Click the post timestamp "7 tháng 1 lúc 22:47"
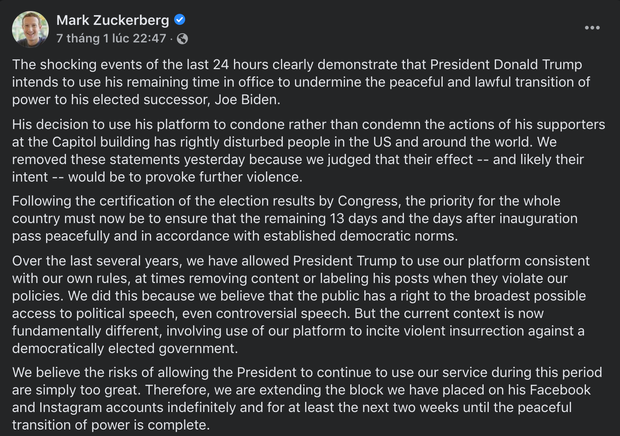620x436 pixels. click(113, 39)
